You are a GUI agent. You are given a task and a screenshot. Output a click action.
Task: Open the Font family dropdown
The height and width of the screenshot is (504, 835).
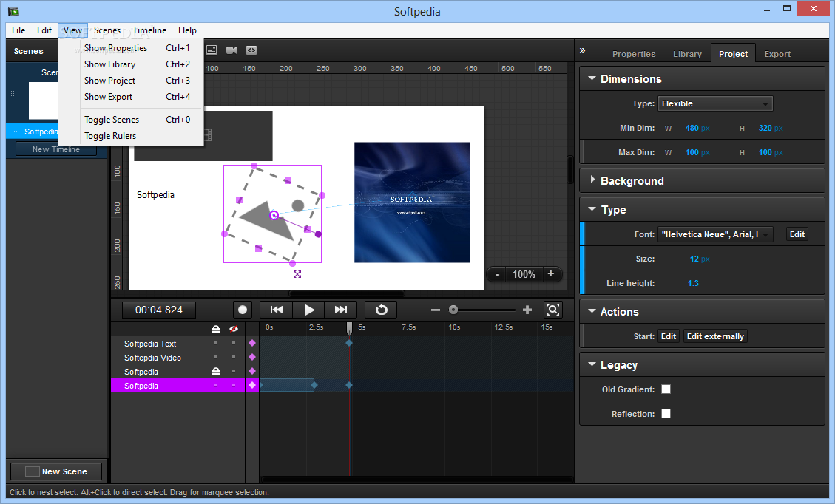pyautogui.click(x=715, y=234)
